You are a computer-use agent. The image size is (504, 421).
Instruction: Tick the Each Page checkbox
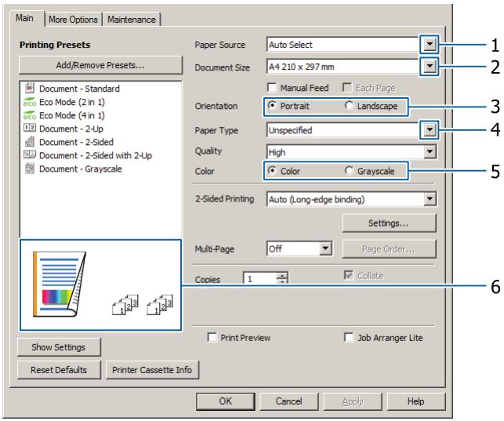tap(347, 87)
